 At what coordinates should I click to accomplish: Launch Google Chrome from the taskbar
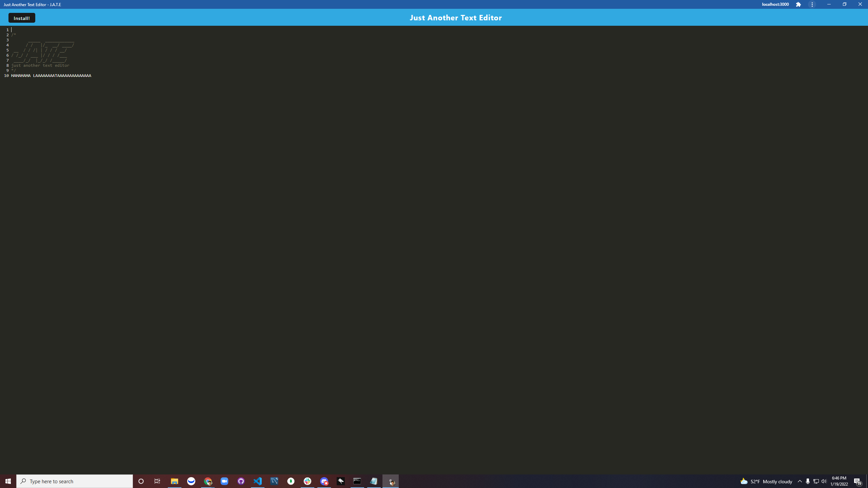208,481
